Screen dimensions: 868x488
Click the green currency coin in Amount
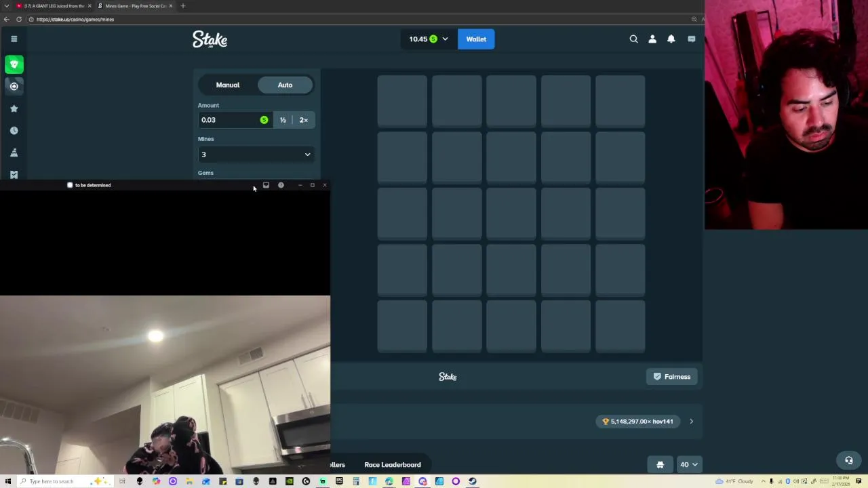pyautogui.click(x=264, y=120)
